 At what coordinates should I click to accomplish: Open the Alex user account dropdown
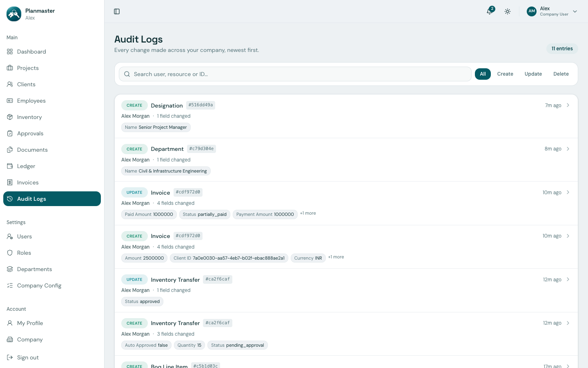click(x=552, y=11)
